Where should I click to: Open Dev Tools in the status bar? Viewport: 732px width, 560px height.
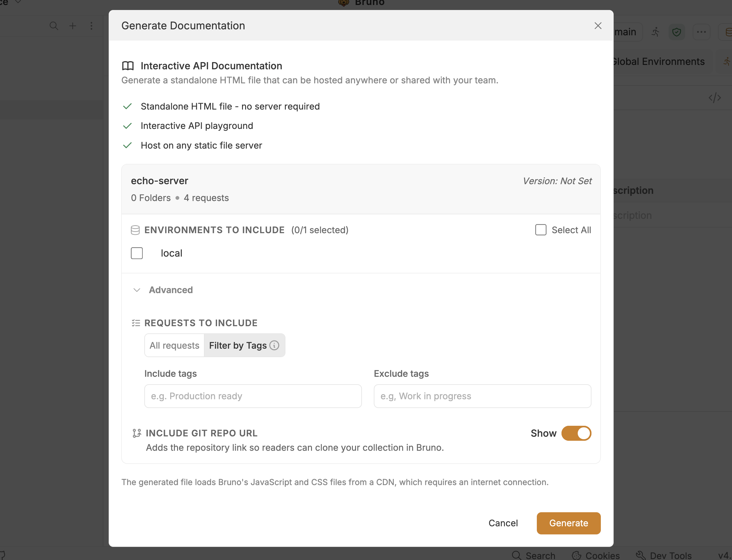(664, 555)
